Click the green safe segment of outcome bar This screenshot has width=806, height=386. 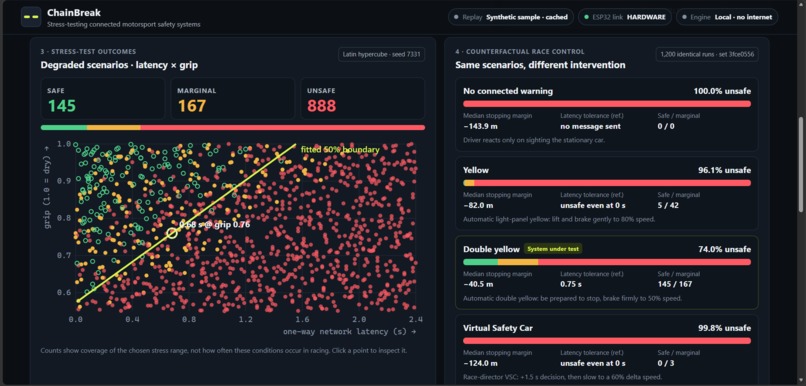click(x=64, y=127)
